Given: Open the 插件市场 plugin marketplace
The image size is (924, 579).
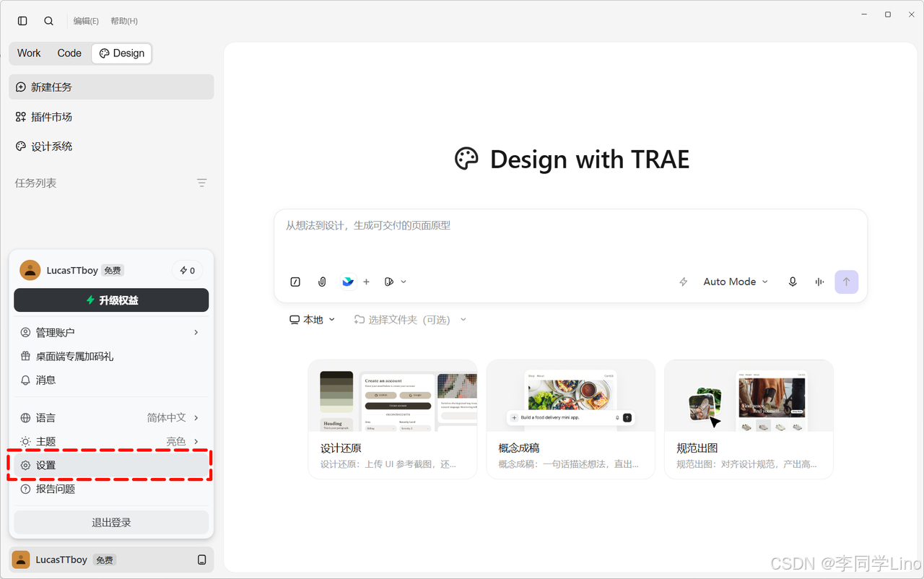Looking at the screenshot, I should coord(111,116).
